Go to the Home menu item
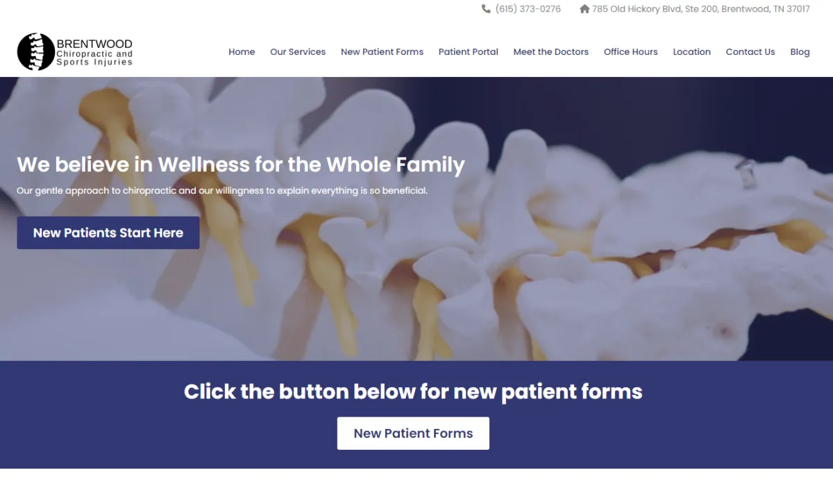 point(242,52)
